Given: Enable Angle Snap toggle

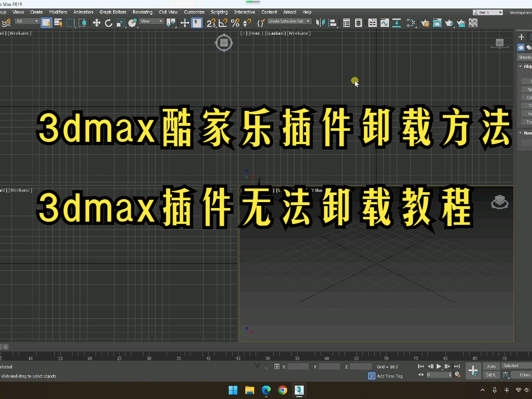Looking at the screenshot, I should coord(222,23).
